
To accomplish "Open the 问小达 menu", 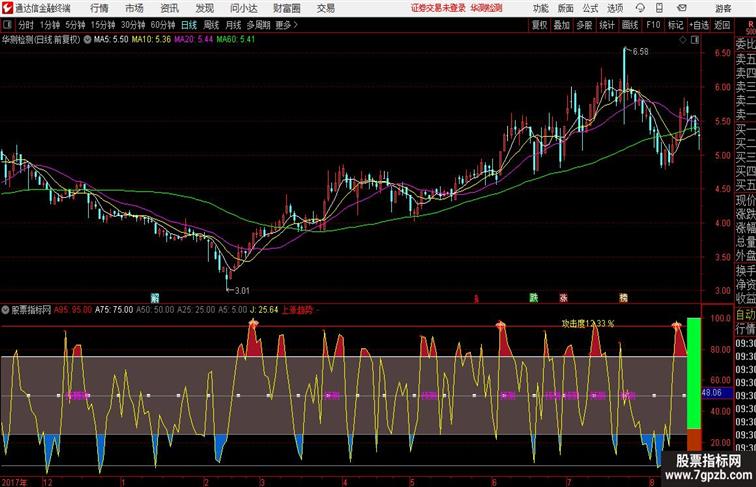I will tap(243, 8).
